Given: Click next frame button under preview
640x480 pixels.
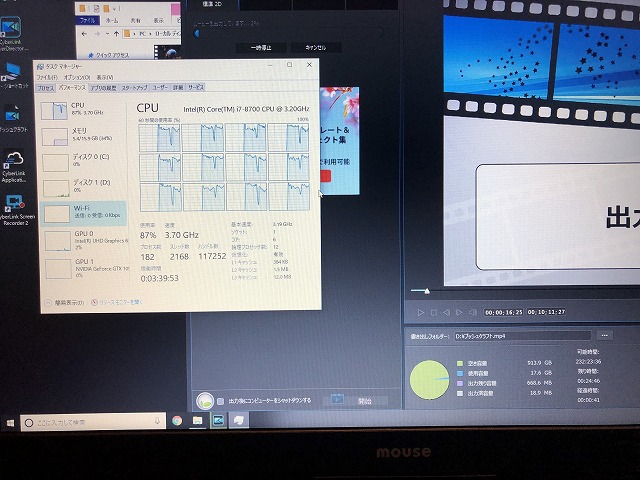Looking at the screenshot, I should pos(459,313).
